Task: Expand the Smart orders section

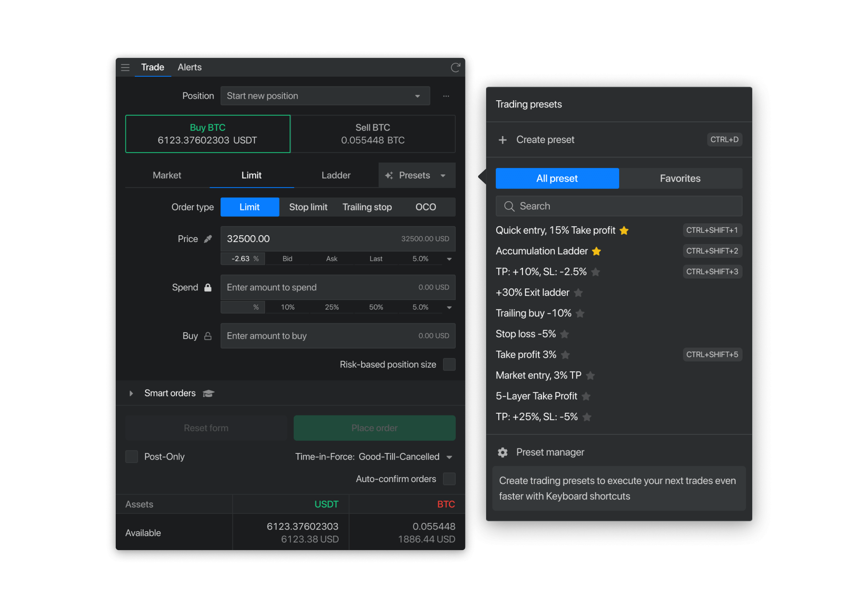Action: click(x=131, y=393)
